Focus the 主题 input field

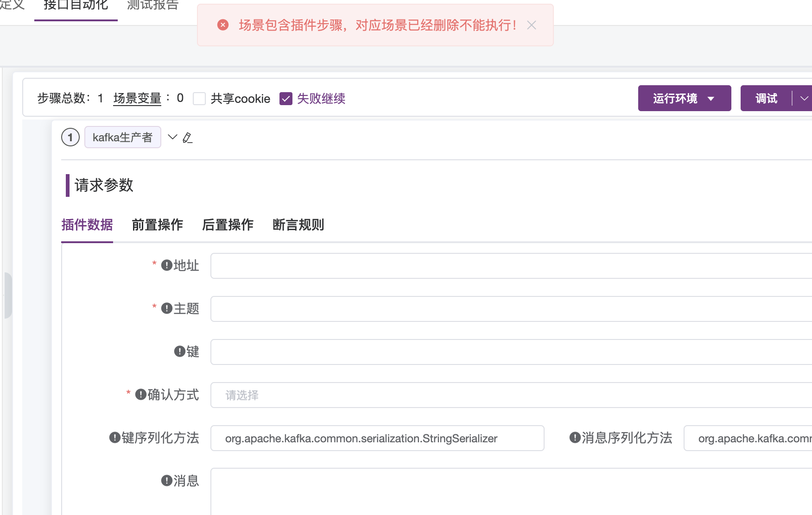pyautogui.click(x=511, y=309)
